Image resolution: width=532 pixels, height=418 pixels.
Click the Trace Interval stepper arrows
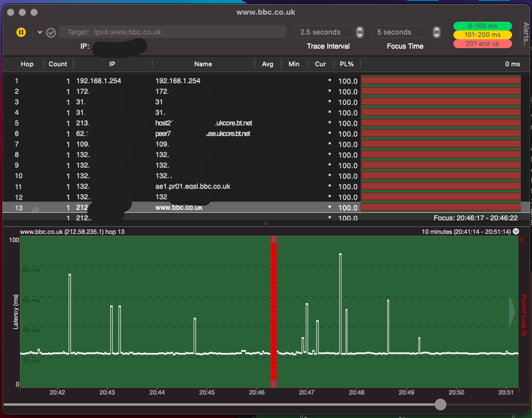pyautogui.click(x=360, y=32)
